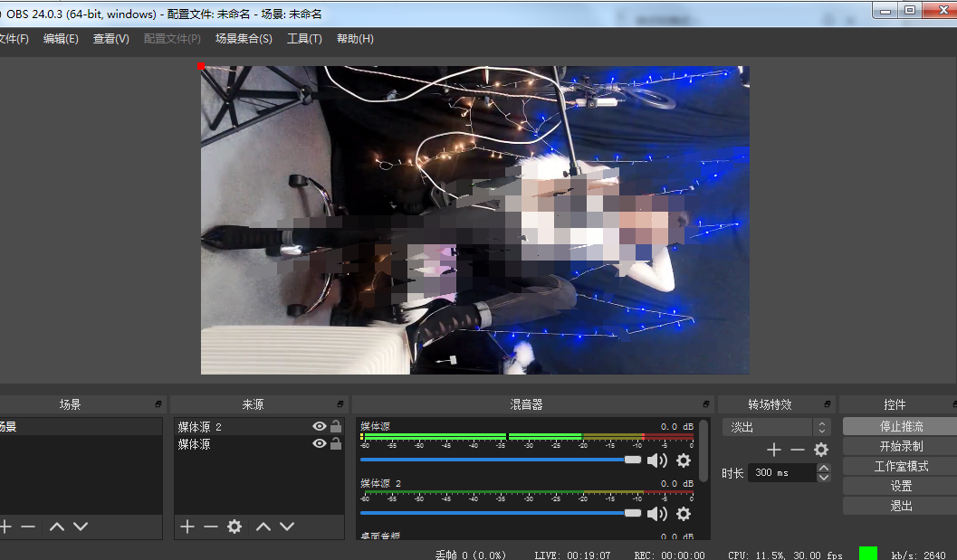Increase transition duration stepper up

(824, 468)
